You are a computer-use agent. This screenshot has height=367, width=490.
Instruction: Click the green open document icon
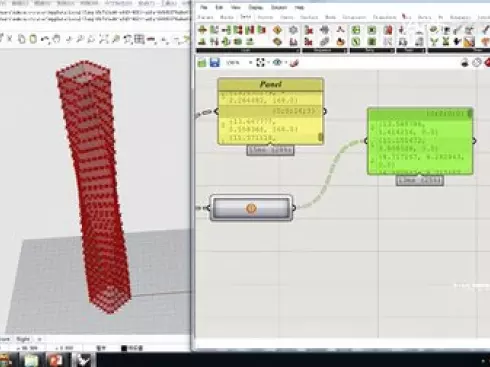click(x=202, y=62)
